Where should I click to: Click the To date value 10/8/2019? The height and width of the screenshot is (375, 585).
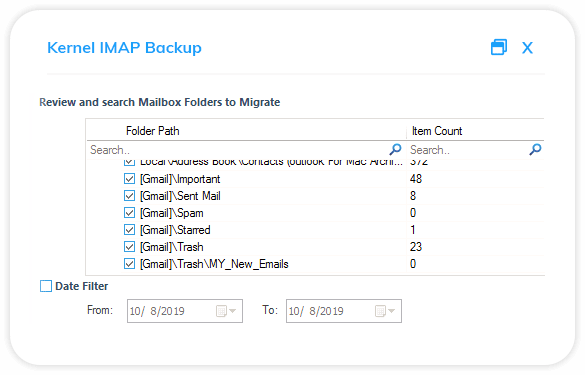(x=316, y=311)
